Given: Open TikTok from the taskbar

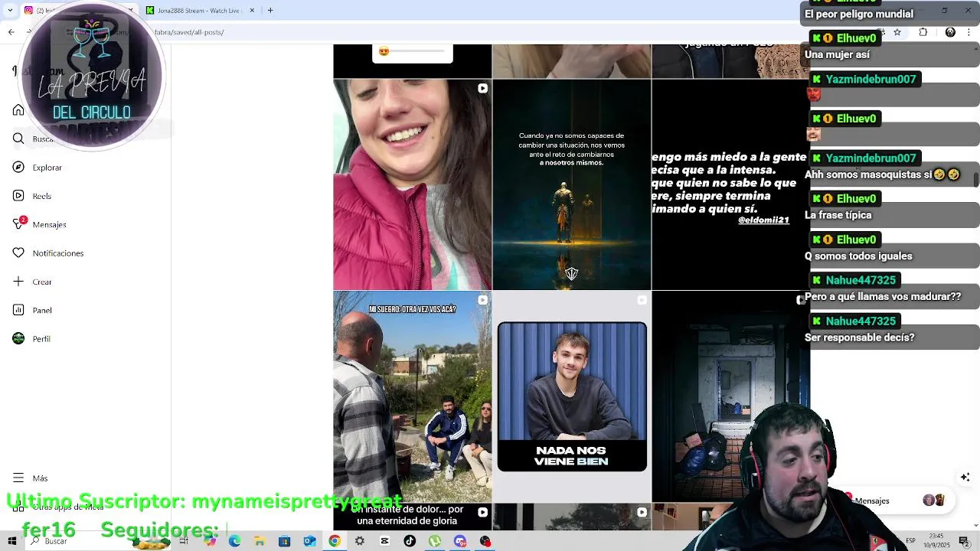Looking at the screenshot, I should pos(410,541).
